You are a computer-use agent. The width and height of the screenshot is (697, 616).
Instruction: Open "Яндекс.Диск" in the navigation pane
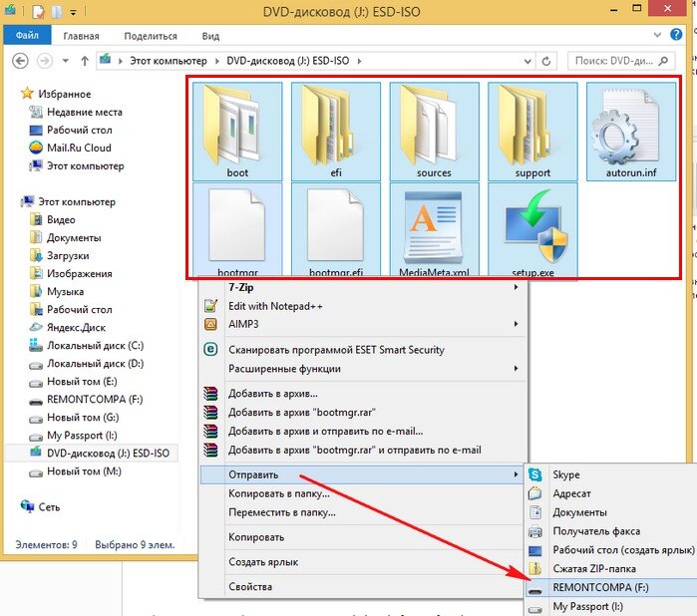click(76, 328)
